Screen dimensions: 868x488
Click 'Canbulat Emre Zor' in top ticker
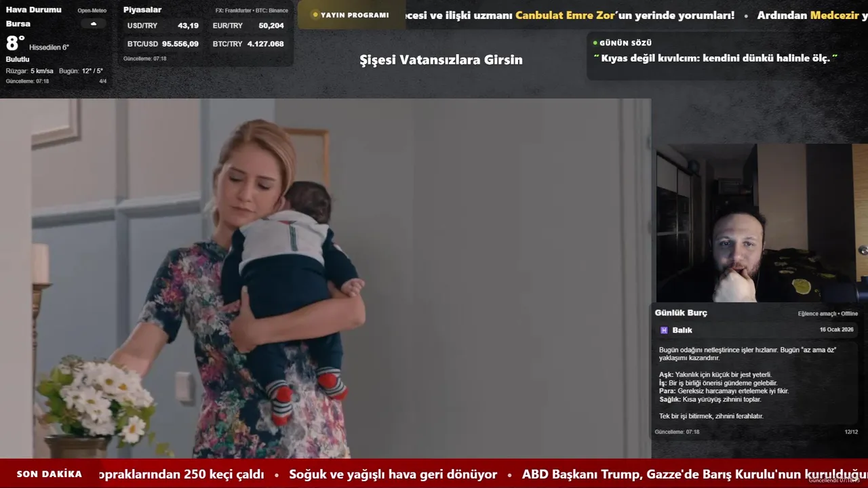point(566,15)
